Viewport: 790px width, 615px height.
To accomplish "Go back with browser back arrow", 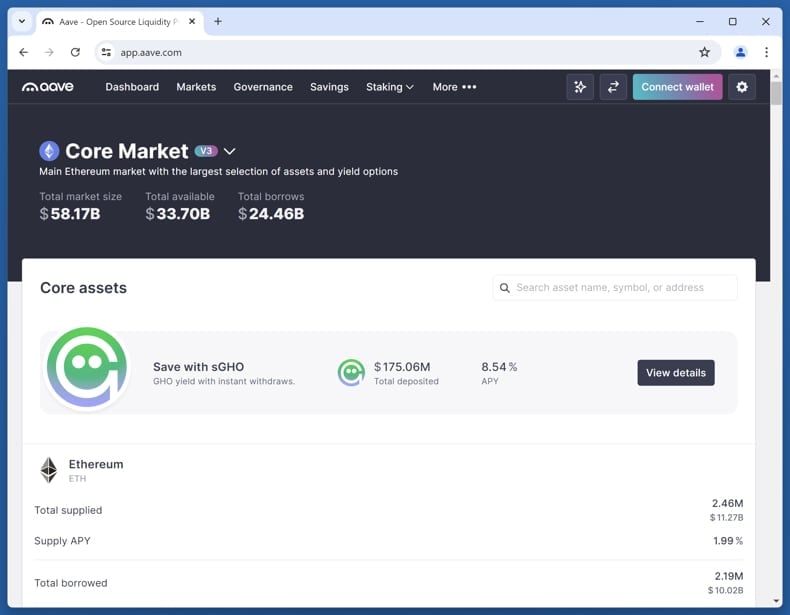I will 24,52.
